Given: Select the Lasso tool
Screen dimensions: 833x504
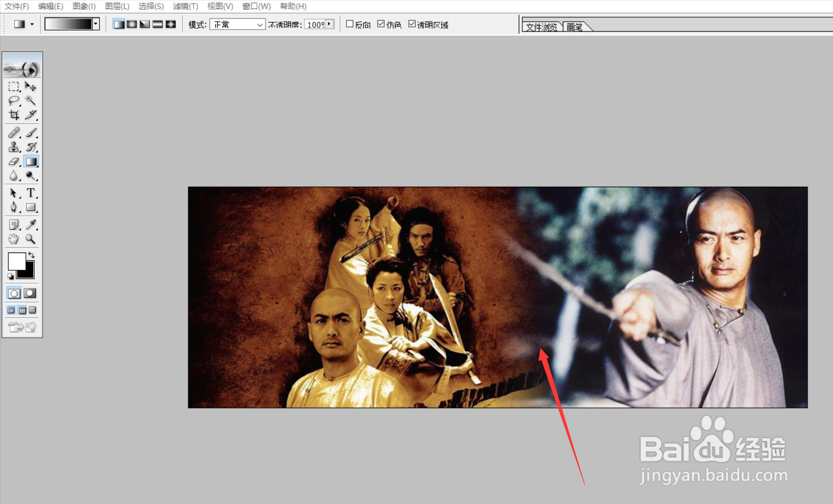Looking at the screenshot, I should pos(14,101).
